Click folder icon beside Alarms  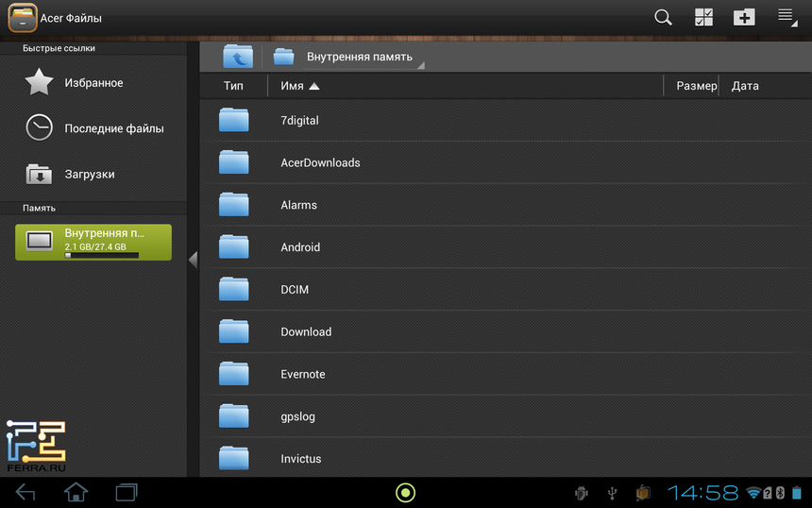tap(233, 205)
